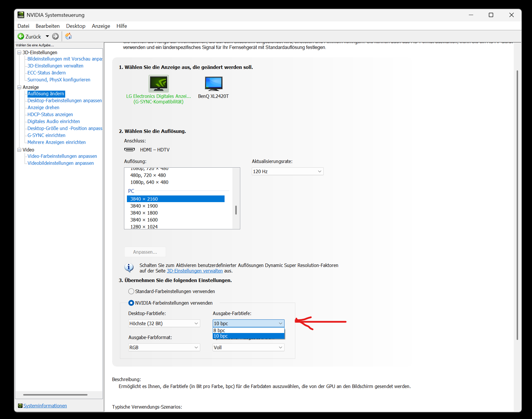This screenshot has width=532, height=419.
Task: Open the Desktop-Farbtiefe dropdown
Action: pos(164,323)
